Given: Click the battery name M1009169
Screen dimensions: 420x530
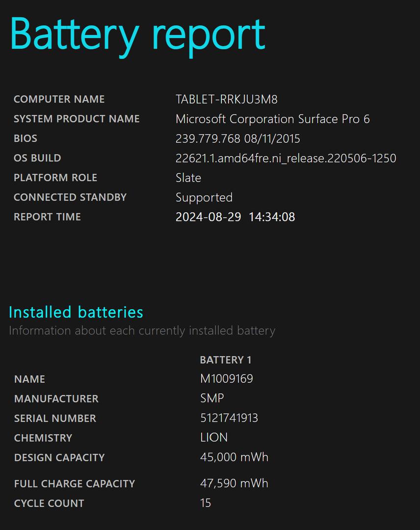Looking at the screenshot, I should (x=226, y=379).
